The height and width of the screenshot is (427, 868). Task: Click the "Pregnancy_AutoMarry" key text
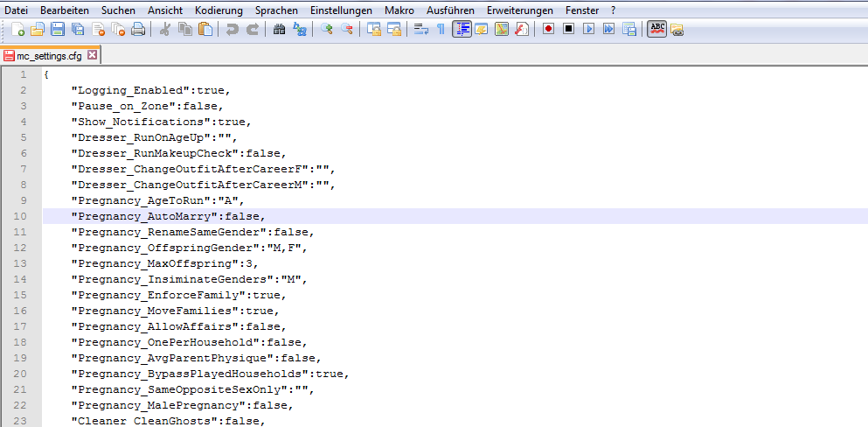tap(145, 216)
